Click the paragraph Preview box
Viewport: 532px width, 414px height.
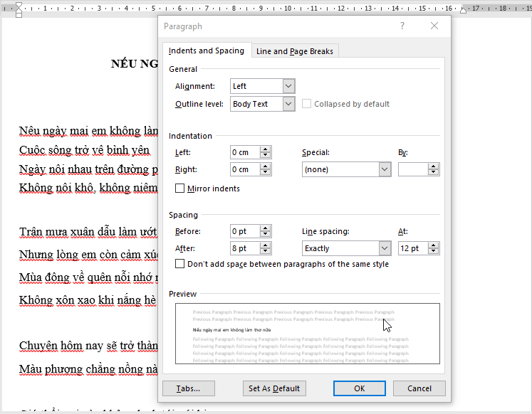[x=308, y=334]
